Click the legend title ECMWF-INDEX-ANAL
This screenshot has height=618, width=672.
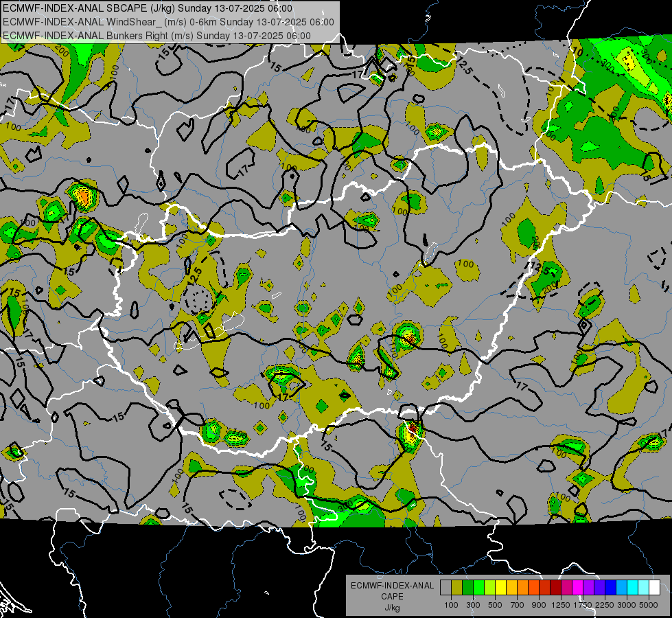click(392, 586)
